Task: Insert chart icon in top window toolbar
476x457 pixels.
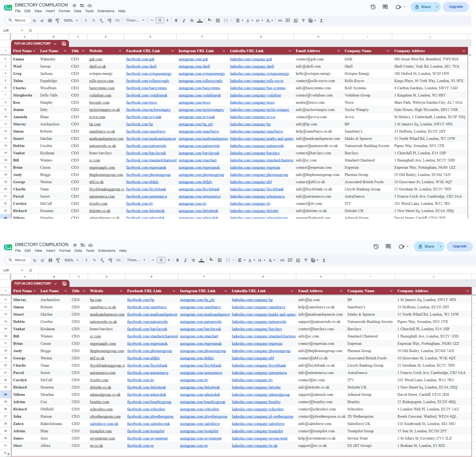Action: [296, 21]
